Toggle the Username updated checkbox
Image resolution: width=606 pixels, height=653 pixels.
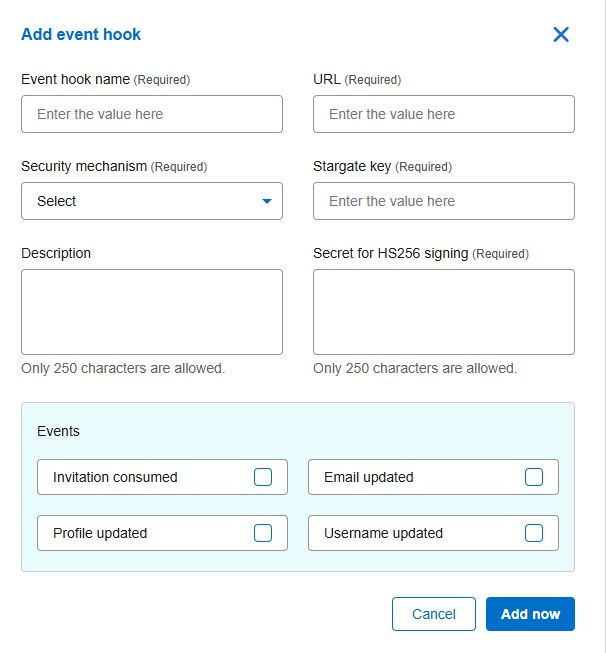pyautogui.click(x=534, y=533)
